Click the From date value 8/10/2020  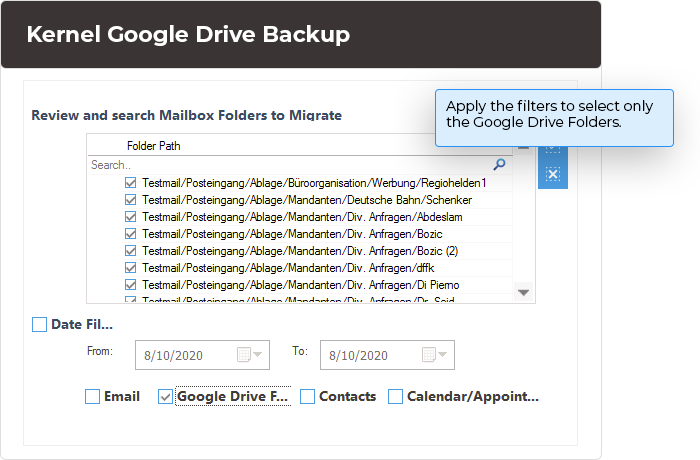pos(173,355)
